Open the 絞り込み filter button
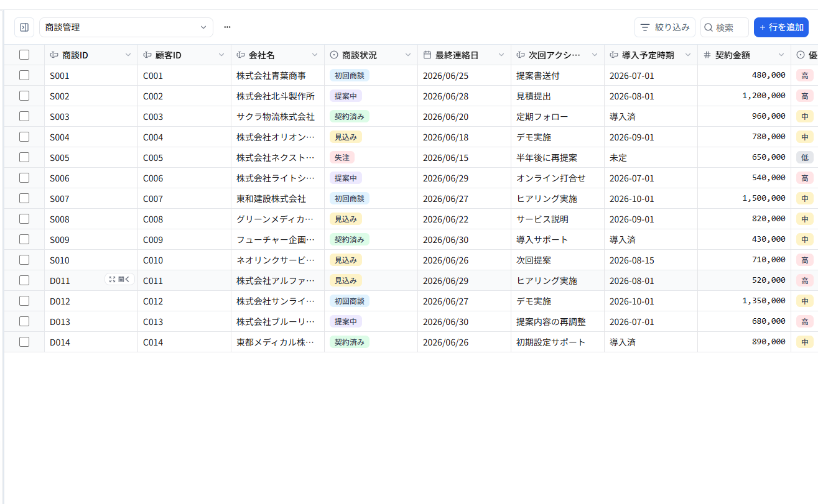 [x=665, y=27]
